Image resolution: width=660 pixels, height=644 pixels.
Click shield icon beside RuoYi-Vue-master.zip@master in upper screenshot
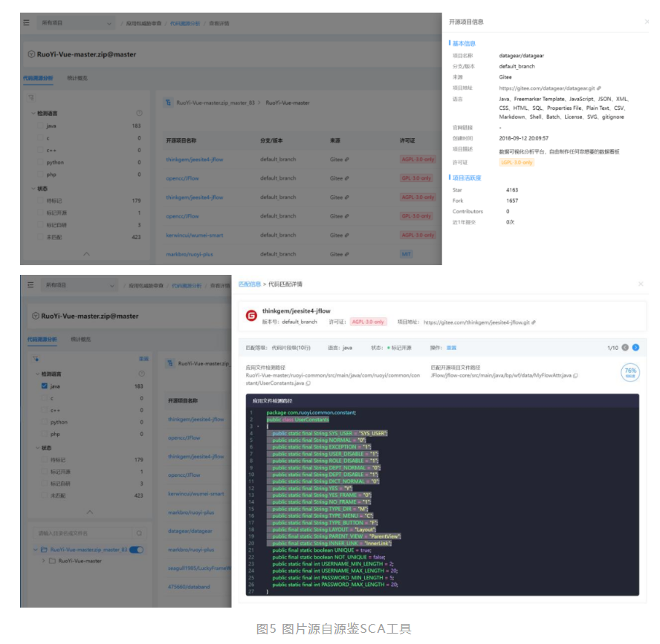pyautogui.click(x=31, y=54)
